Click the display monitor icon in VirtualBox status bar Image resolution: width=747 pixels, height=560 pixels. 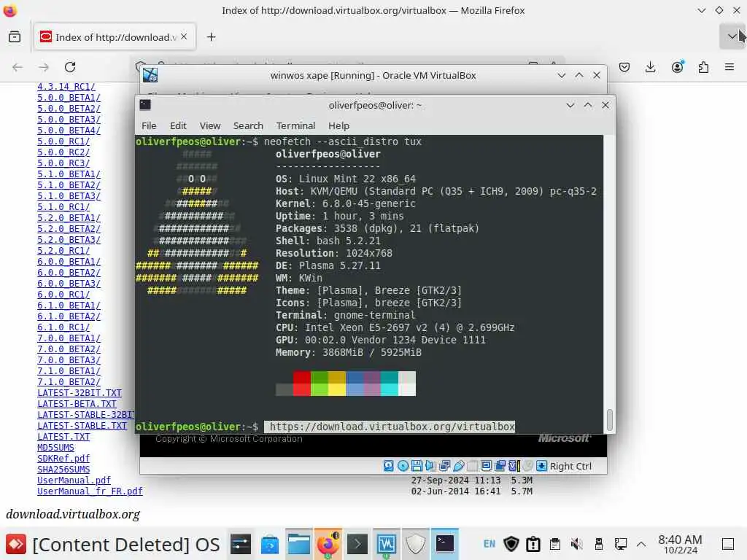coord(486,466)
